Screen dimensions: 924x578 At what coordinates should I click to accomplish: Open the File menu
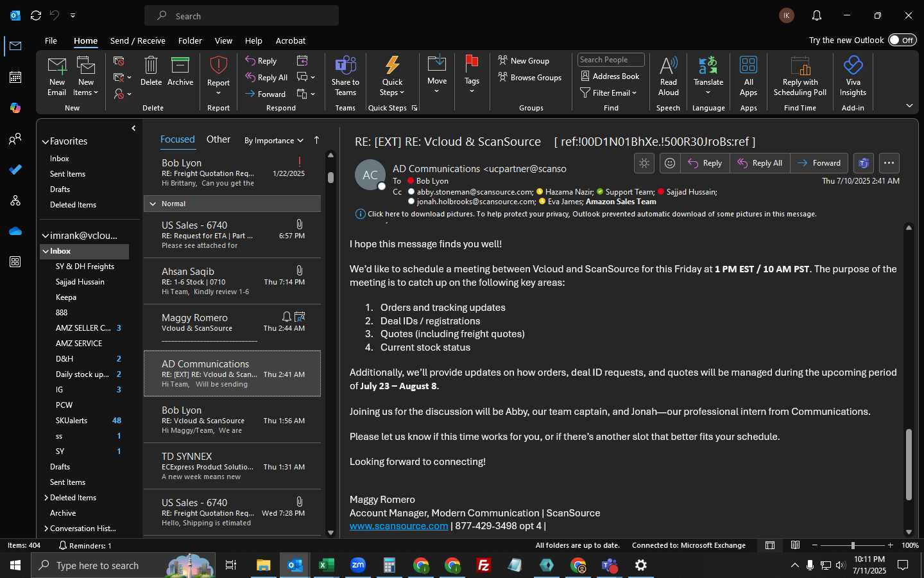[x=51, y=40]
